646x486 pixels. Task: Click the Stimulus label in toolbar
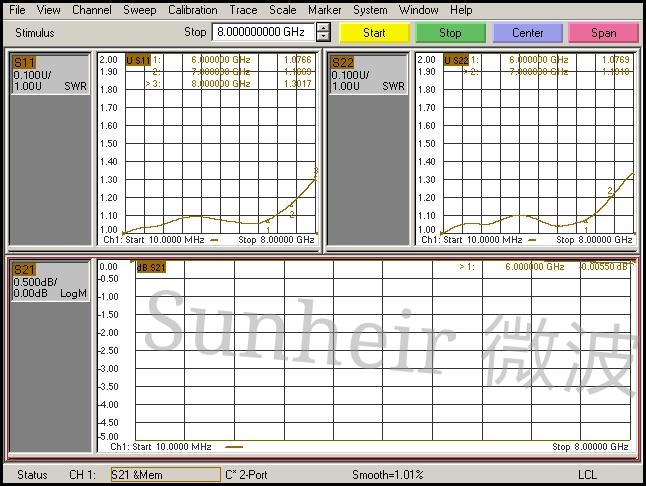click(x=35, y=33)
